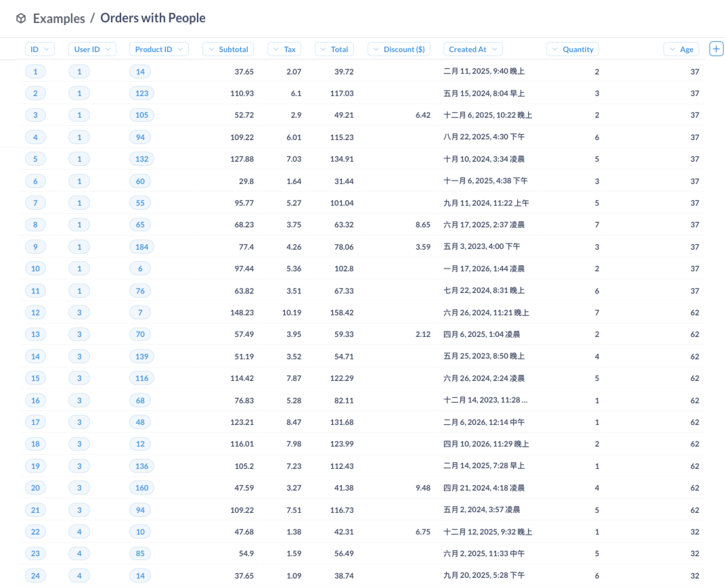Viewport: 725px width, 588px height.
Task: Open the Age column header menu
Action: point(682,49)
